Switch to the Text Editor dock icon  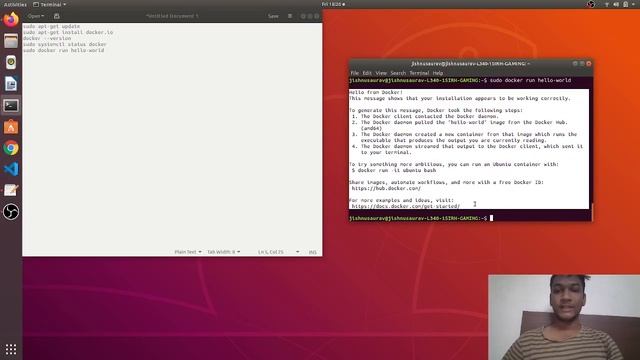(11, 190)
